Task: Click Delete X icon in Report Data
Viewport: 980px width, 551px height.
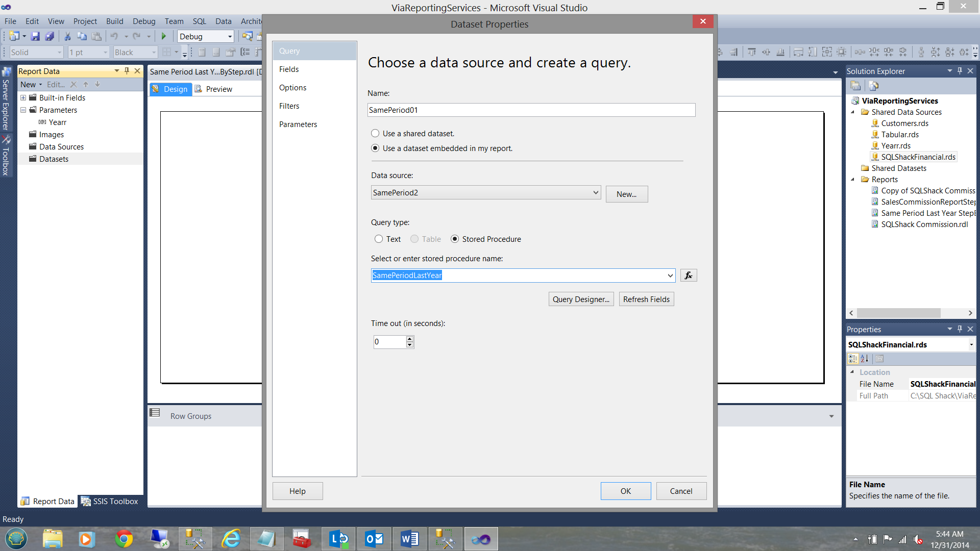Action: [x=73, y=85]
